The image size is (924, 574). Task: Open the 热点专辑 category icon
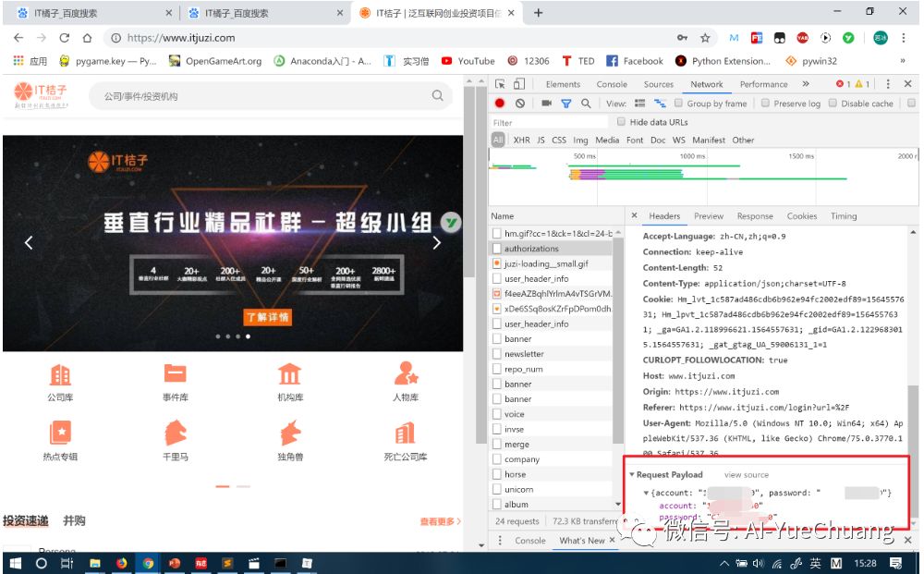[x=60, y=433]
